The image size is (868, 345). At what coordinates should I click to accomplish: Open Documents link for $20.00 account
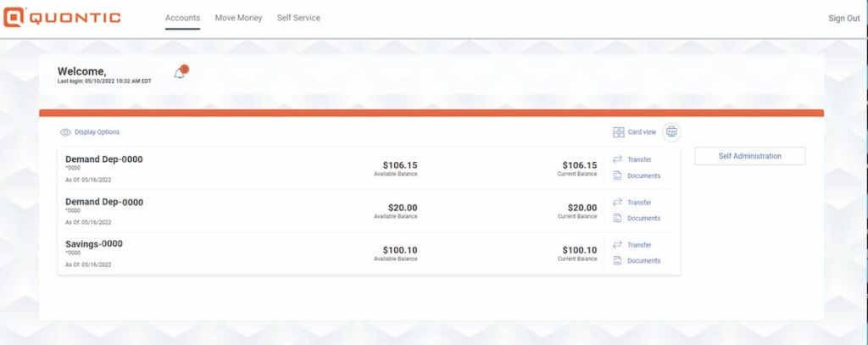click(644, 218)
